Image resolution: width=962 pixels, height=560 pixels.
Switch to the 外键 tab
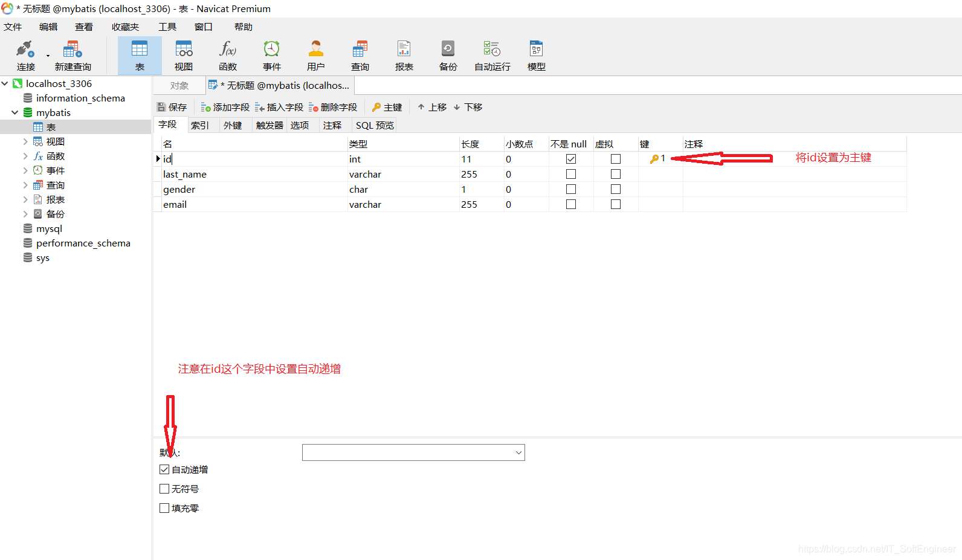233,125
